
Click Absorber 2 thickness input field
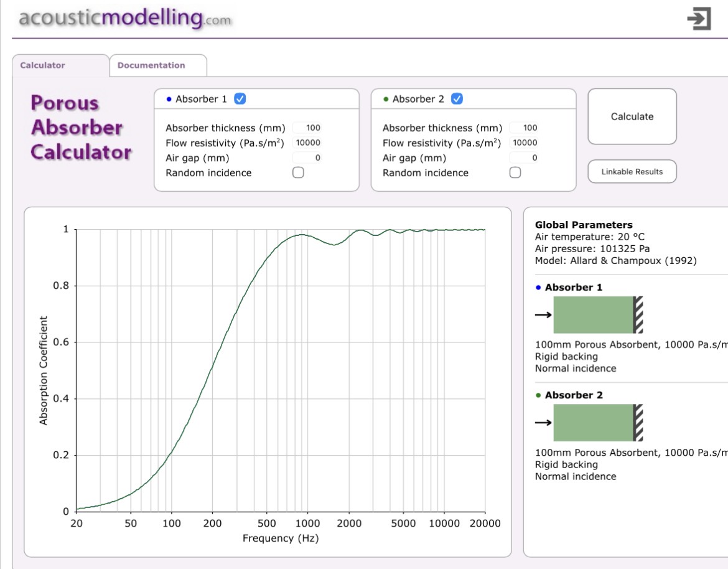click(525, 128)
